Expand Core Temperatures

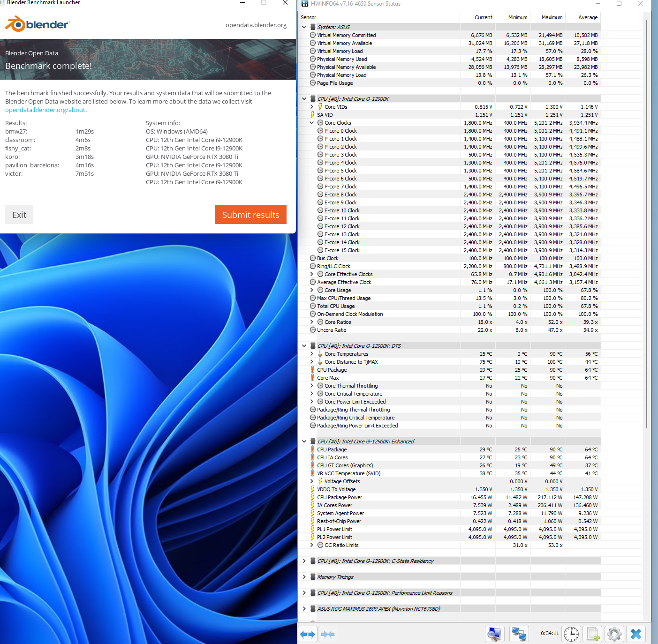(x=311, y=354)
